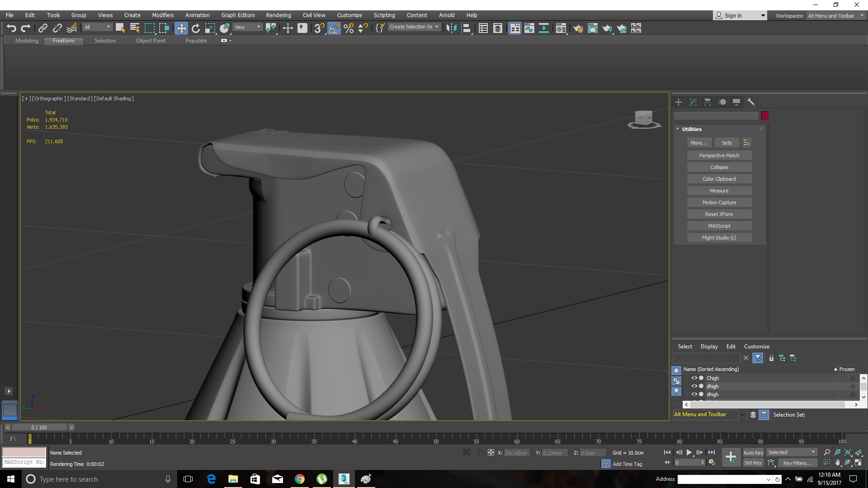Click the Create panel plus icon
The width and height of the screenshot is (868, 488).
coord(678,102)
